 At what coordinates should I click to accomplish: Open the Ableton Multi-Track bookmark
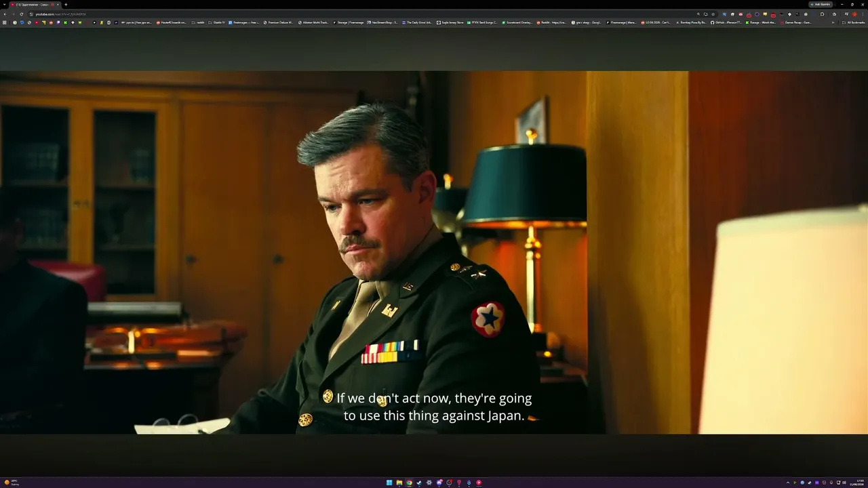[314, 22]
